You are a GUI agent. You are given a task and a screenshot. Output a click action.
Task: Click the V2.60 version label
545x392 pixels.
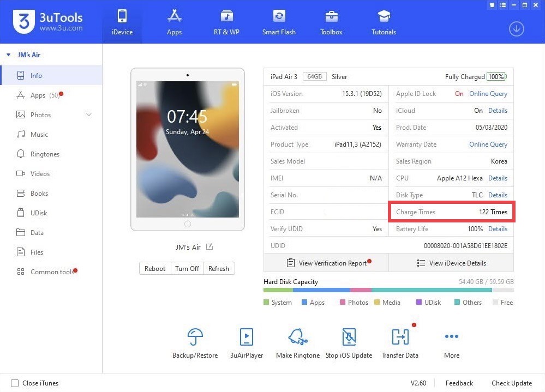(418, 383)
